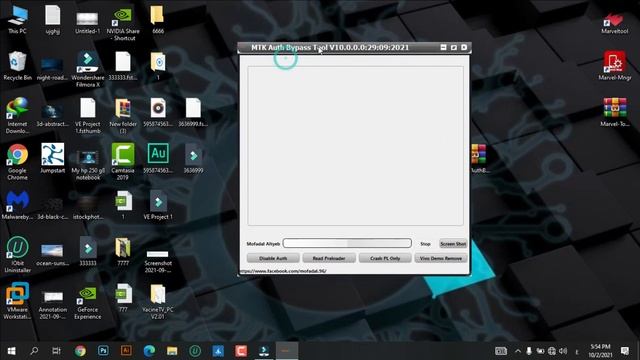This screenshot has height=360, width=640.
Task: Select the istockphot image file
Action: 88,208
